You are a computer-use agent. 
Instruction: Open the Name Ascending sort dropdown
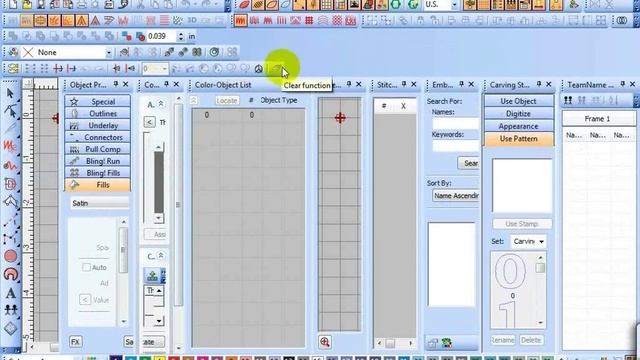pos(456,196)
